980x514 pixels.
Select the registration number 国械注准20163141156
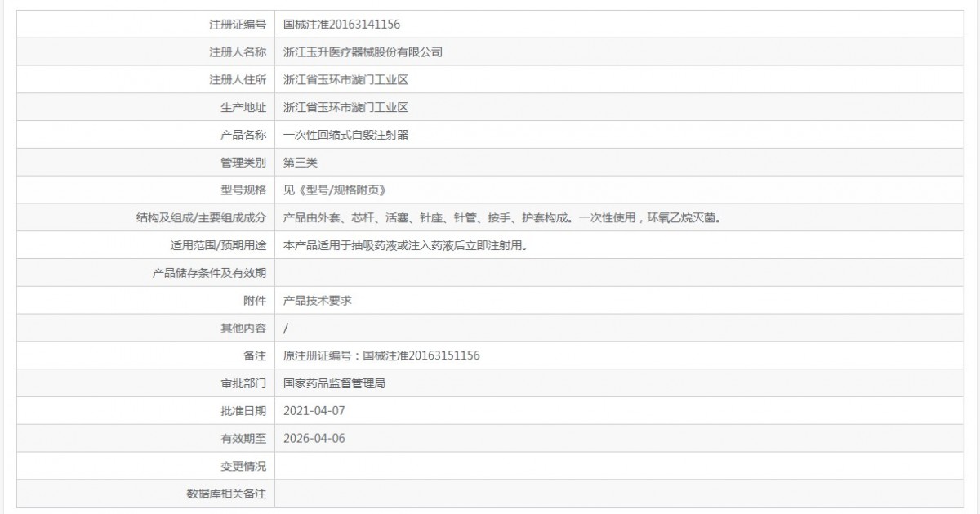pos(341,25)
